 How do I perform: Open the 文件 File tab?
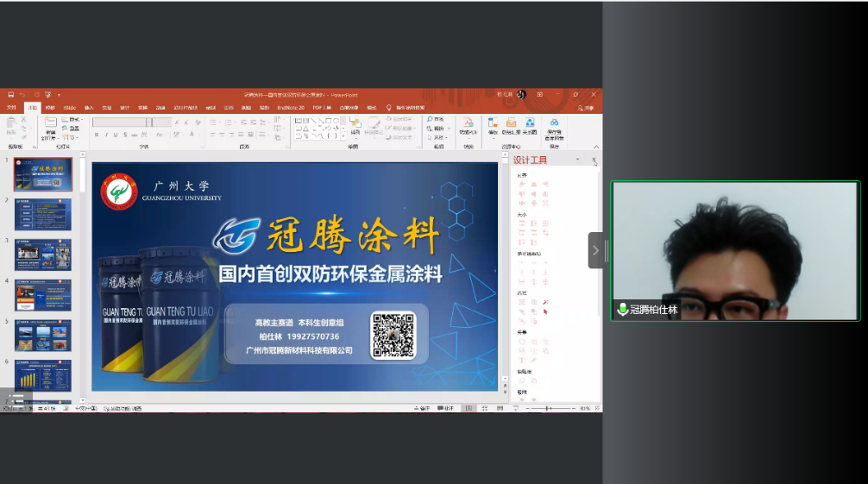coord(11,108)
